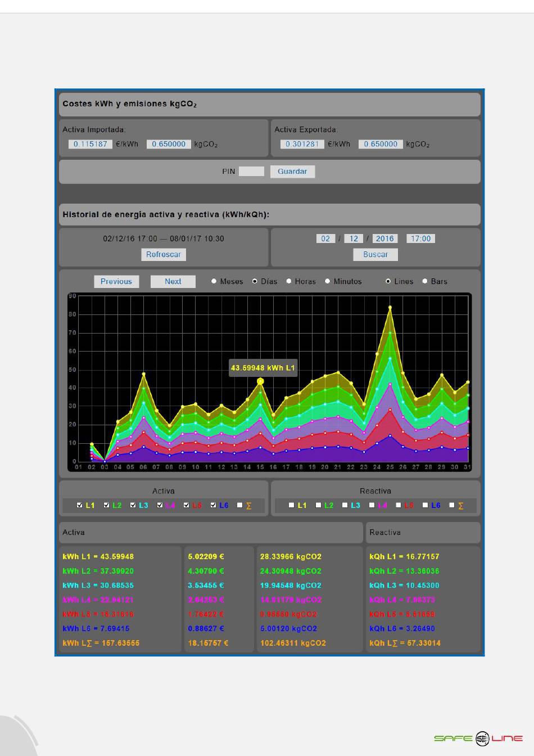534x756 pixels.
Task: Click the Buscar button
Action: coord(375,254)
